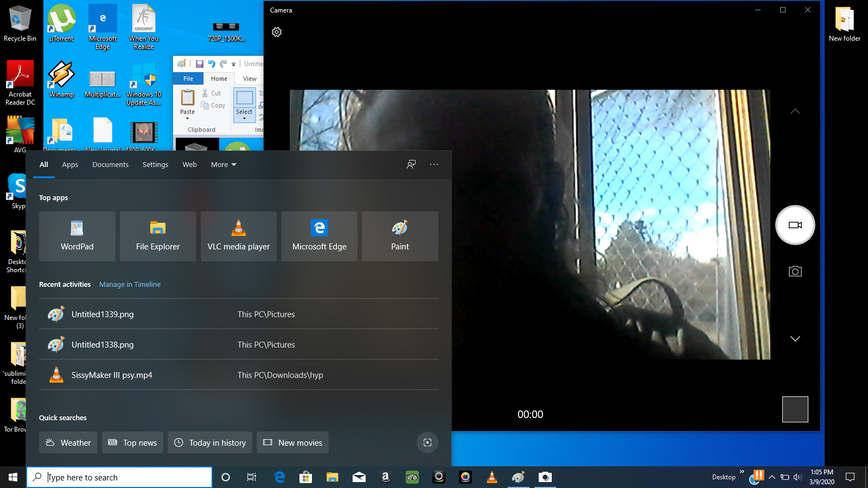Run Top news quick search
The image size is (868, 488).
(133, 443)
